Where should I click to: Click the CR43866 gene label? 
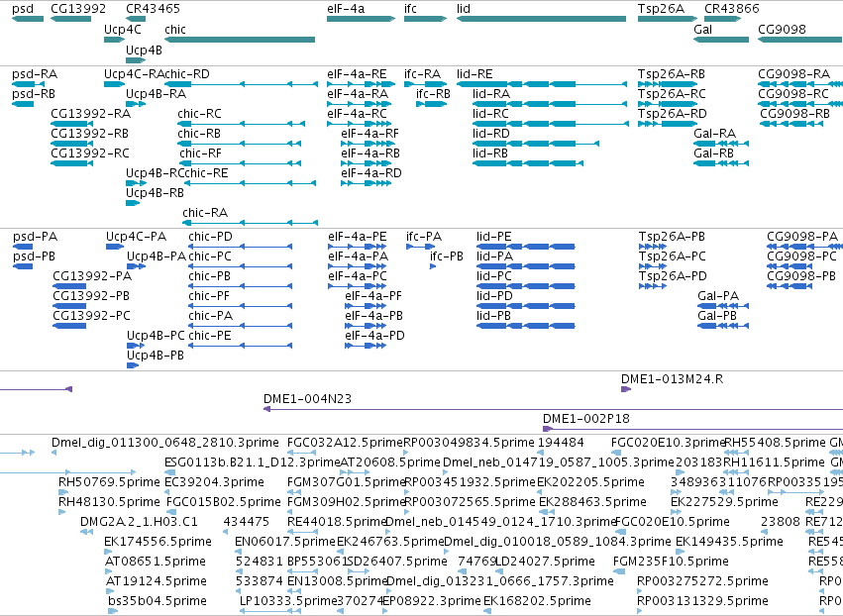pos(732,9)
